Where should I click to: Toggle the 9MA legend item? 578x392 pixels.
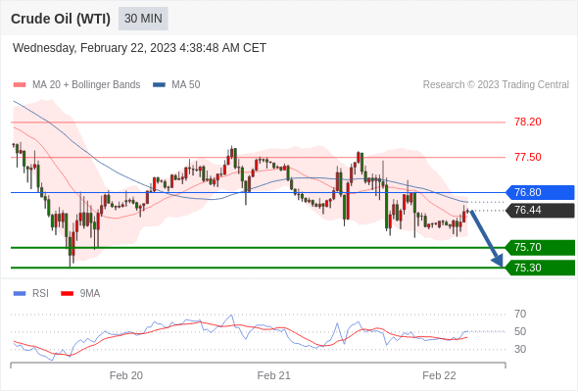(x=80, y=294)
